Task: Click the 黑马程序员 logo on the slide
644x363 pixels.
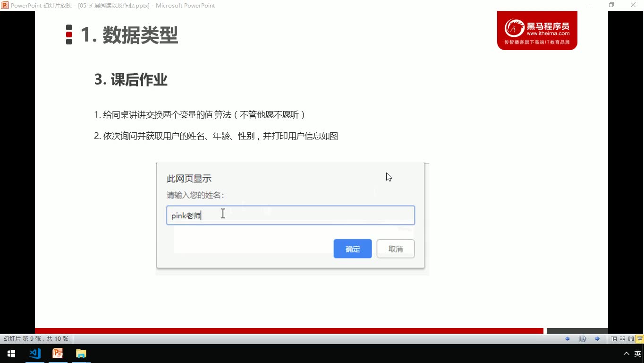Action: point(537,30)
